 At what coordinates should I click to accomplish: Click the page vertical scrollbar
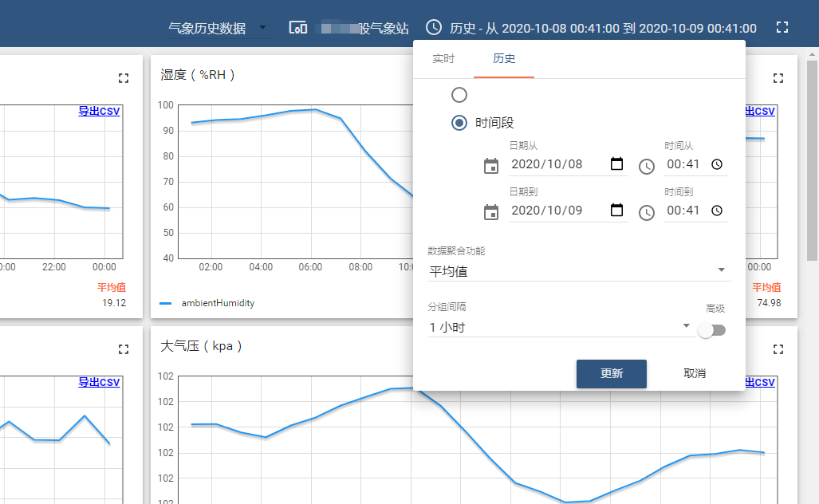[813, 159]
